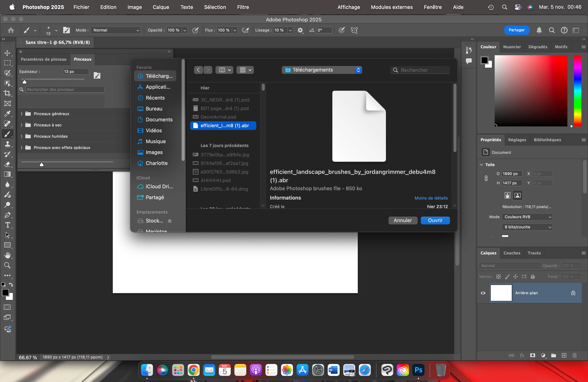588x382 pixels.
Task: Toggle pressure for opacity button
Action: point(195,30)
